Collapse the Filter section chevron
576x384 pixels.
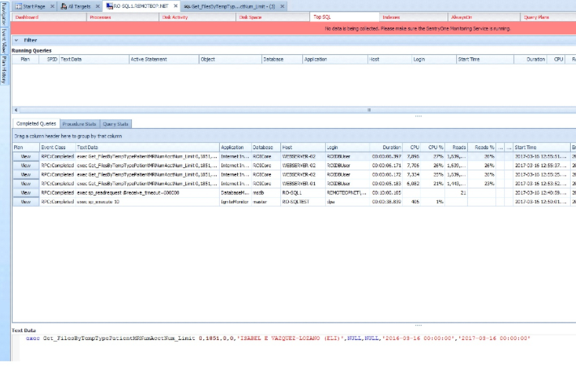click(x=16, y=40)
